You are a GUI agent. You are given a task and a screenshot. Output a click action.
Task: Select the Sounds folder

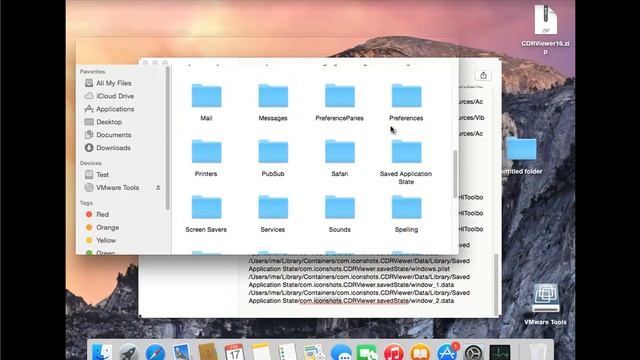(340, 207)
